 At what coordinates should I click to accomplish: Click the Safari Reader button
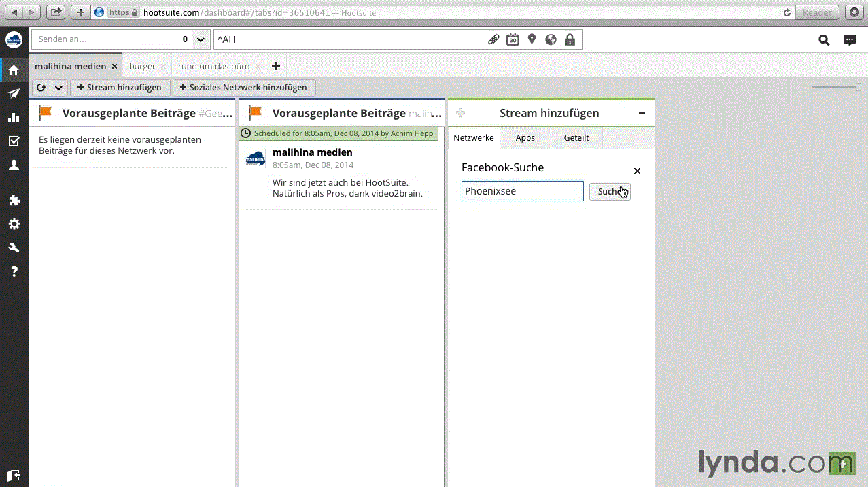pos(817,12)
